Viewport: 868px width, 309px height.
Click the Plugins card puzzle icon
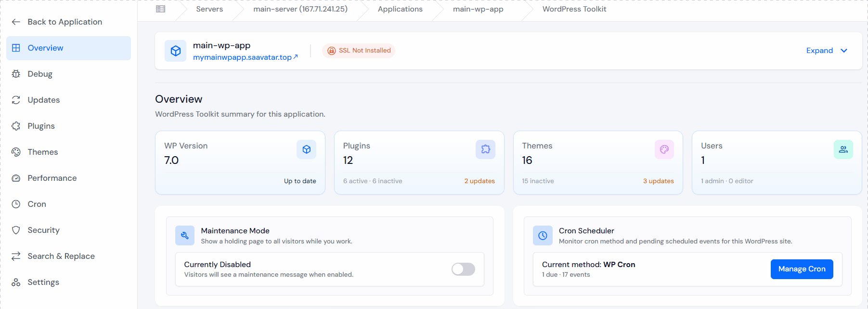pyautogui.click(x=485, y=149)
